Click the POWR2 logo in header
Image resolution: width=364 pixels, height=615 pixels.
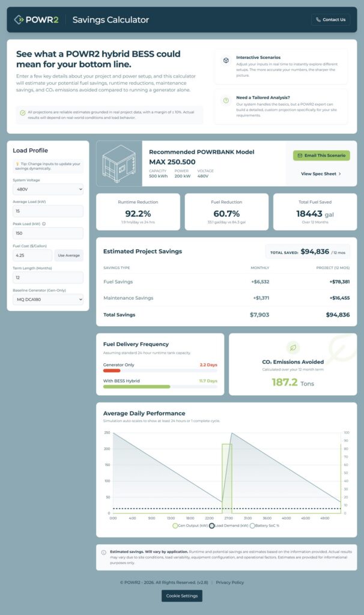click(36, 20)
